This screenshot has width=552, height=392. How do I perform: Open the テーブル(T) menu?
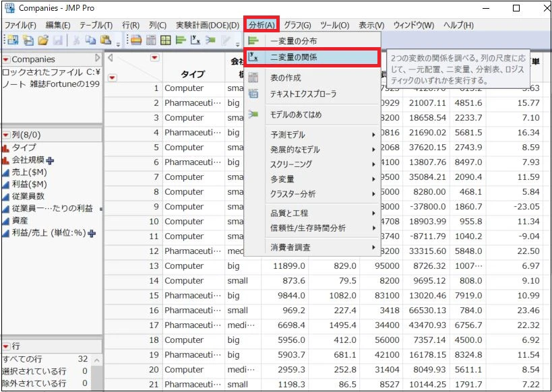click(x=96, y=26)
